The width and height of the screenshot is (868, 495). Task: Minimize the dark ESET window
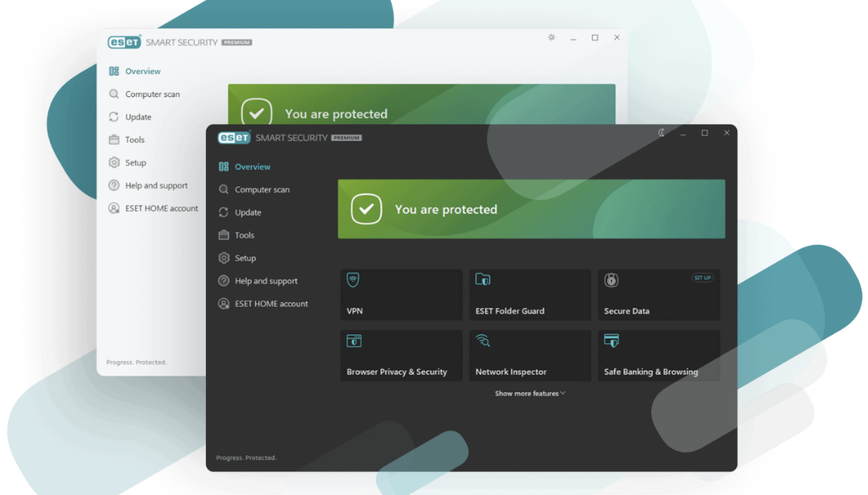point(683,133)
